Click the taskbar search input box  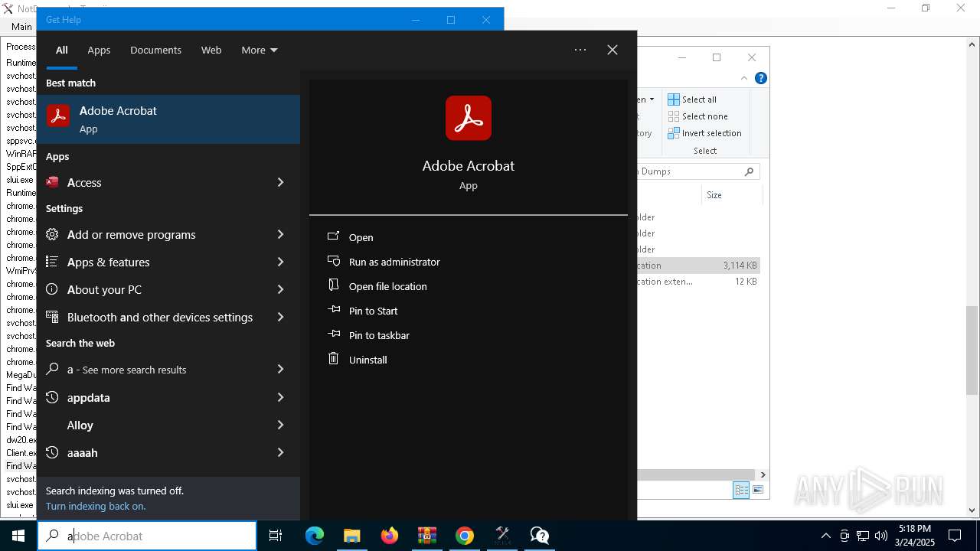pyautogui.click(x=147, y=536)
